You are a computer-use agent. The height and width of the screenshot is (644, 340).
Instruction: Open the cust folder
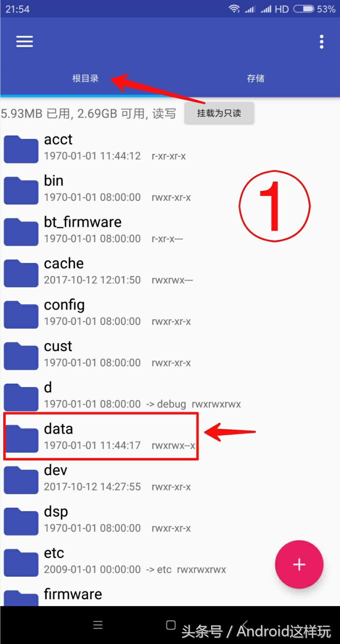[170, 354]
